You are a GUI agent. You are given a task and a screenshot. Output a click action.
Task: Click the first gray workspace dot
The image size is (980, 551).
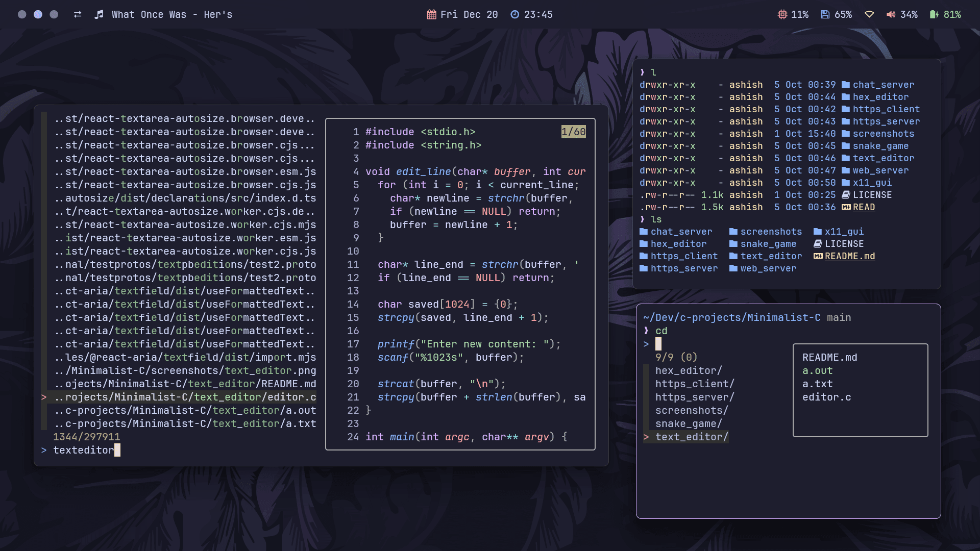(x=22, y=15)
